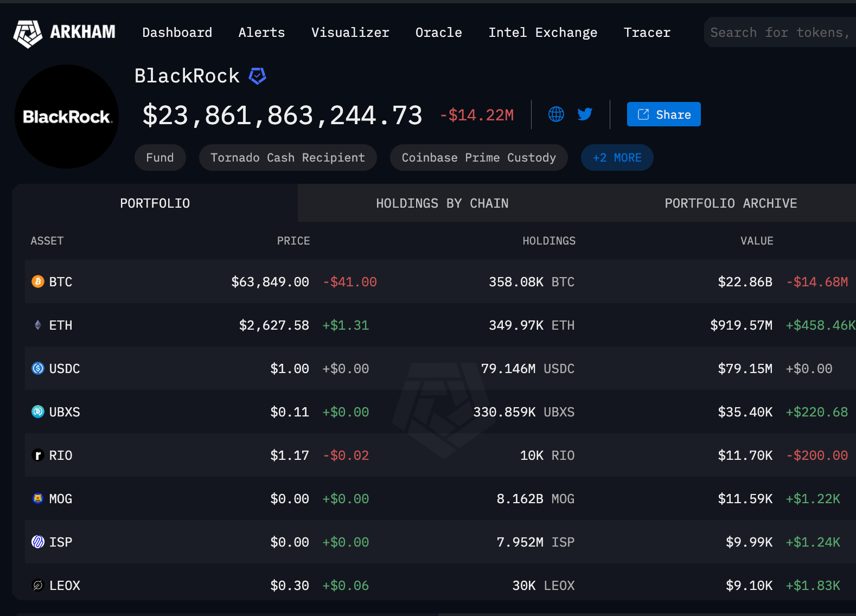Click the LEOX asset name
This screenshot has width=856, height=616.
pos(65,586)
